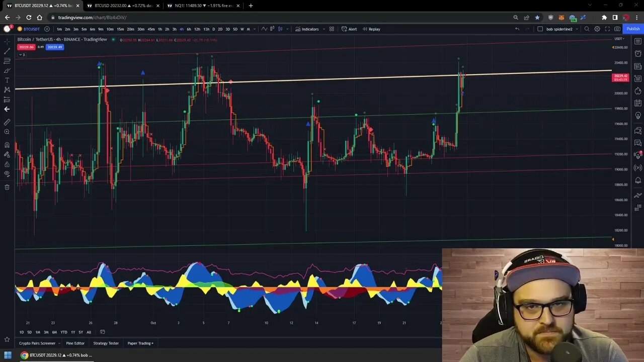Click the select layout square icon

click(x=540, y=29)
